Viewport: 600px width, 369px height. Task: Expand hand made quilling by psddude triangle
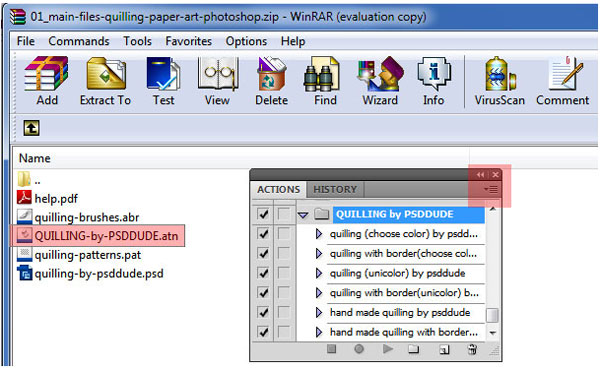coord(319,312)
